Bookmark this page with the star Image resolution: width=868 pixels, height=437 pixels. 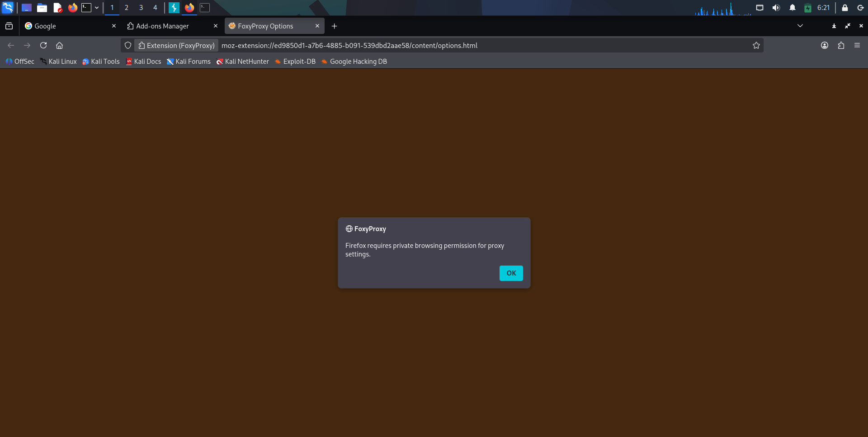click(756, 45)
